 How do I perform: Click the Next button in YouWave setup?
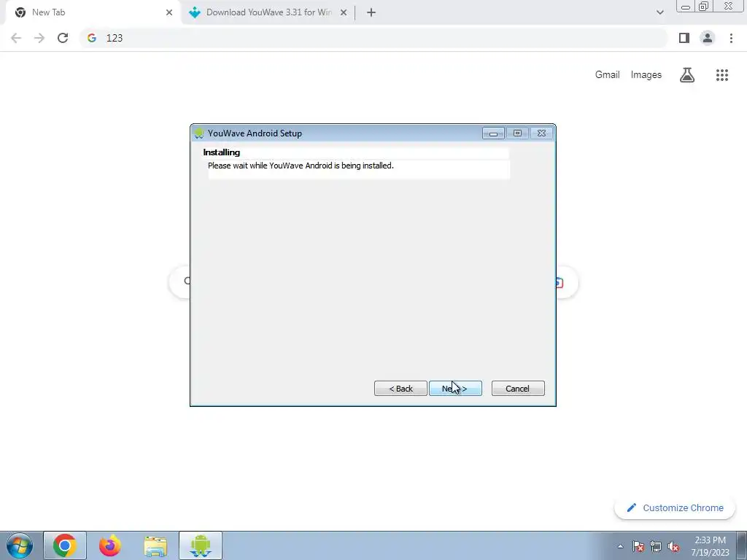pyautogui.click(x=455, y=389)
